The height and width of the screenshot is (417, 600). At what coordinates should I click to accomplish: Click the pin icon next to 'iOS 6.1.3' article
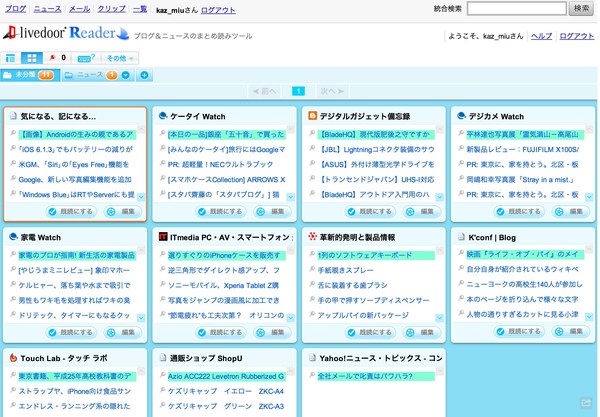(12, 148)
